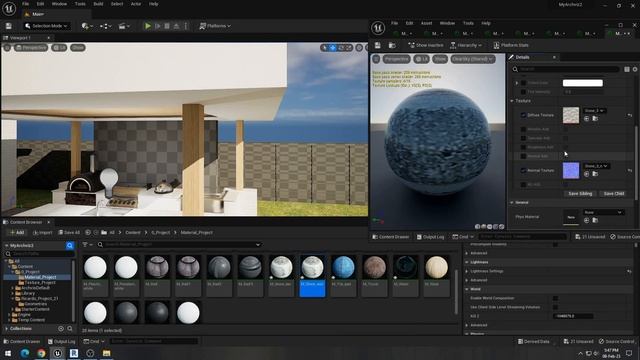The width and height of the screenshot is (640, 360).
Task: Click the white color swatch in Details panel
Action: point(582,83)
